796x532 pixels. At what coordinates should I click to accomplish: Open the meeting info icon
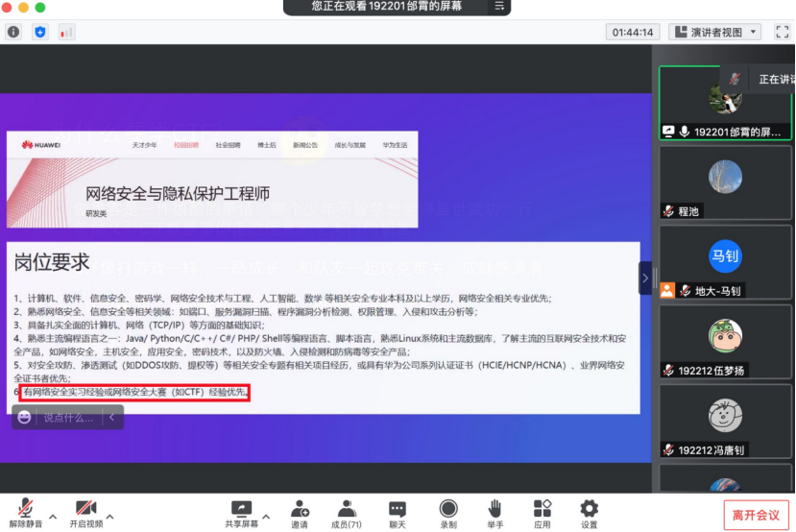[x=13, y=32]
